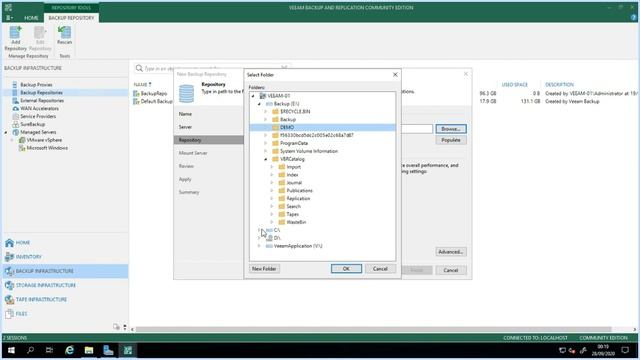Collapse the Managed Servers tree node
Image resolution: width=640 pixels, height=360 pixels.
tap(6, 132)
